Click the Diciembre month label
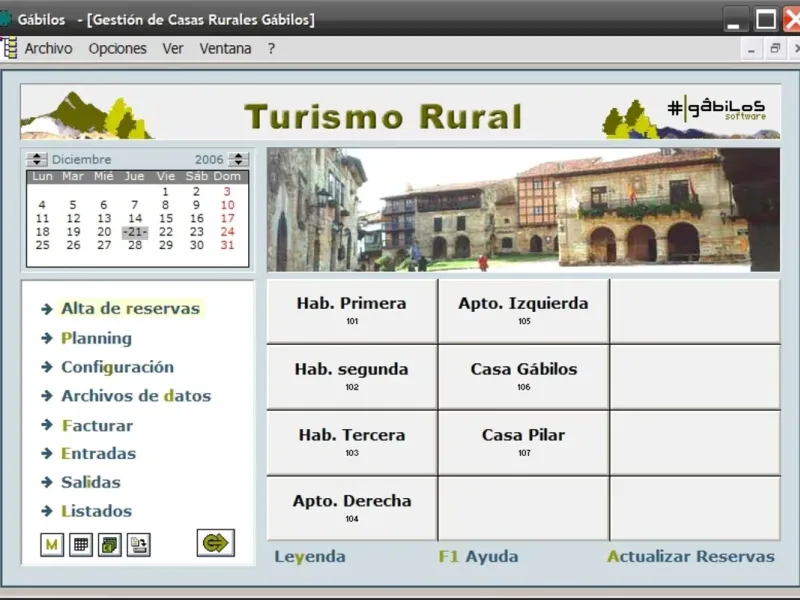Screen dimensions: 800x600 [81, 160]
